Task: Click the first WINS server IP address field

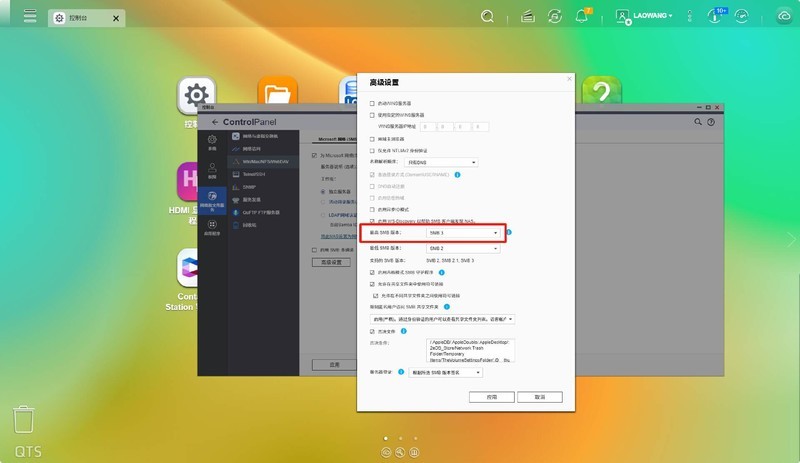Action: pos(428,127)
